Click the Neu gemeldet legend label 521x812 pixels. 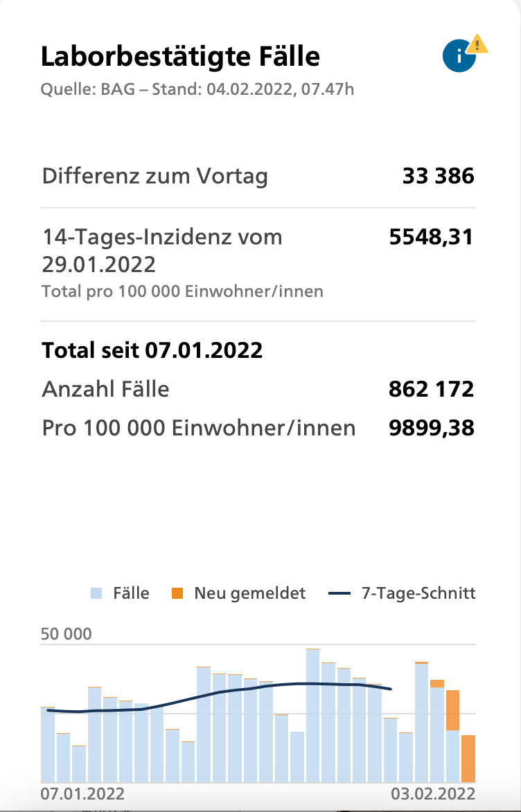[250, 593]
